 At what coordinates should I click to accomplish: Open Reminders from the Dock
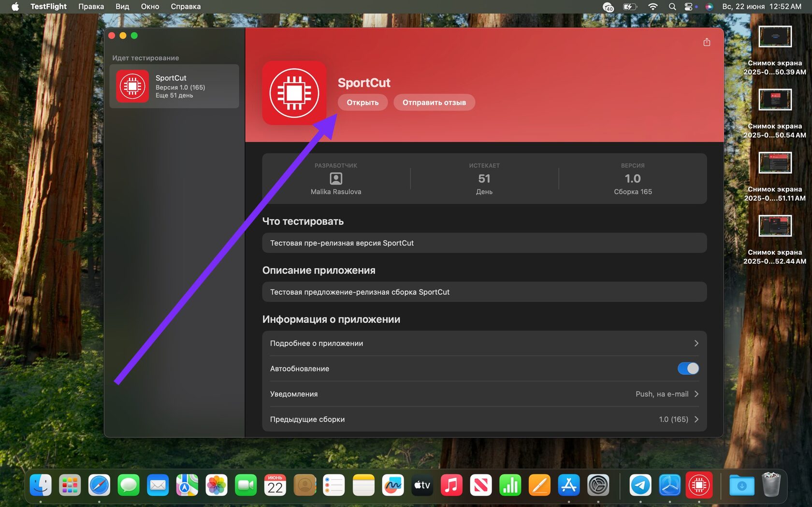point(334,485)
